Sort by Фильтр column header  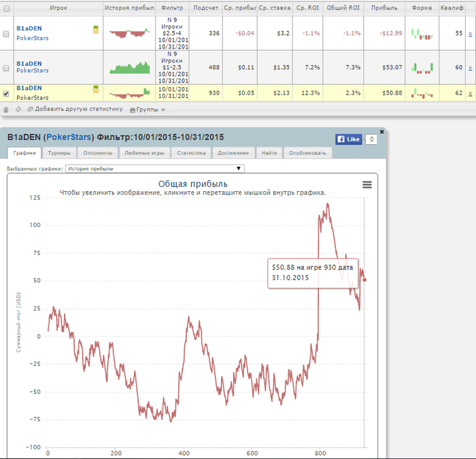[172, 8]
